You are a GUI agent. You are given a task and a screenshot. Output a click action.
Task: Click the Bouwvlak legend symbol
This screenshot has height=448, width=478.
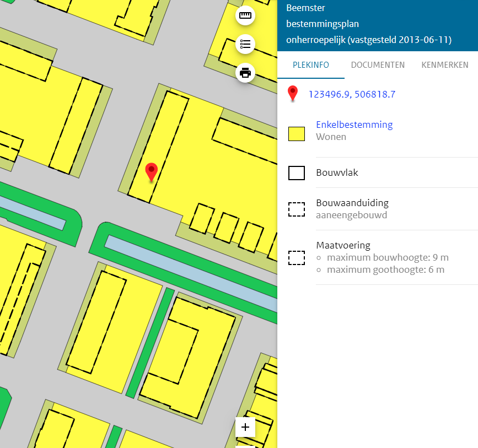point(297,172)
